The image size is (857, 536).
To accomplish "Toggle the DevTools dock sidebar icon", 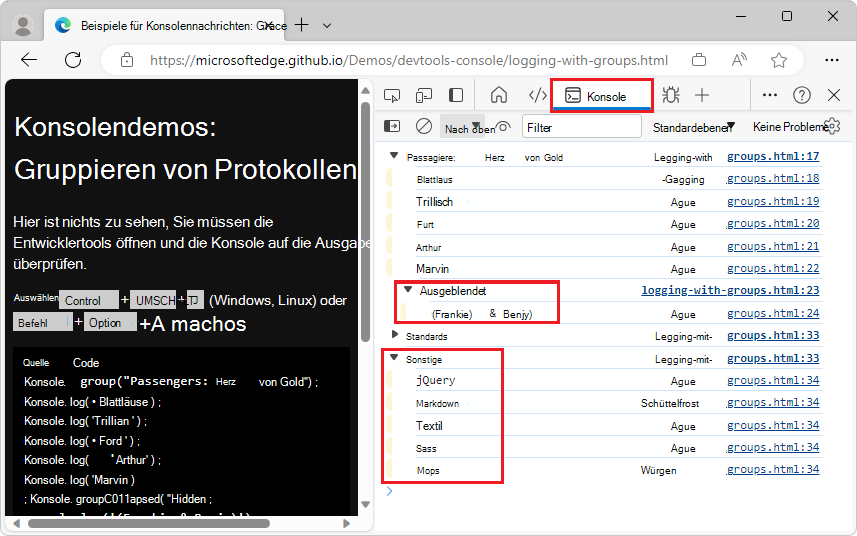I will pos(456,95).
